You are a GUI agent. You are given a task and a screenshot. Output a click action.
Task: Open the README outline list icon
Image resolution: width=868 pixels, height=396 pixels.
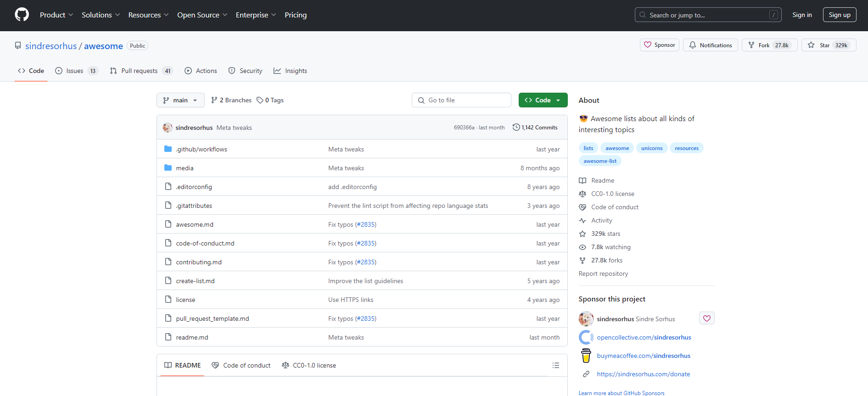(x=556, y=365)
